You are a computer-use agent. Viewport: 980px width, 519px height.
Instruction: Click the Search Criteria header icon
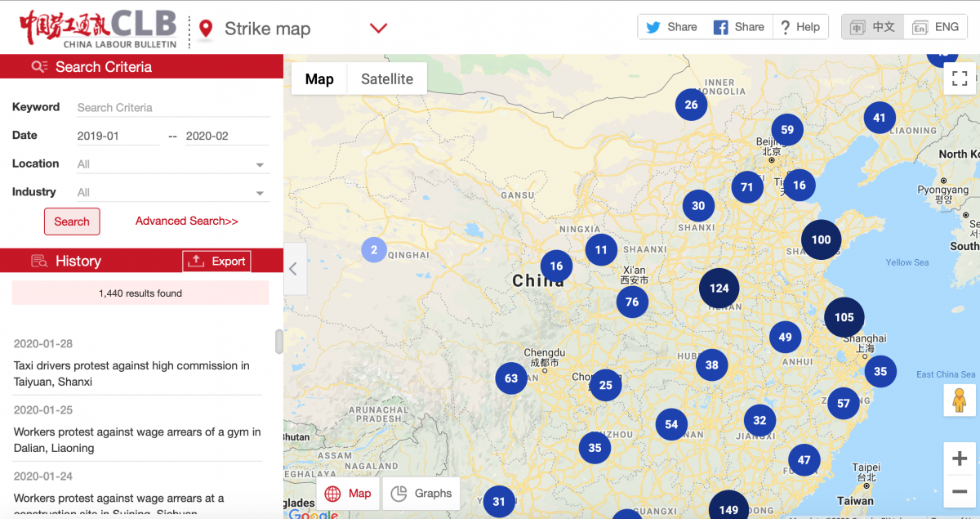(39, 67)
